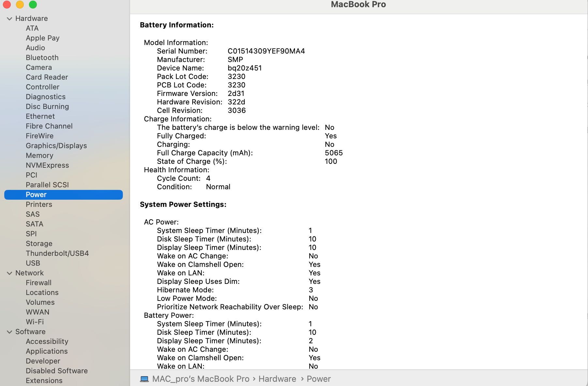This screenshot has width=588, height=386.
Task: Click serial number C01514309YEF90MA4
Action: click(x=266, y=51)
